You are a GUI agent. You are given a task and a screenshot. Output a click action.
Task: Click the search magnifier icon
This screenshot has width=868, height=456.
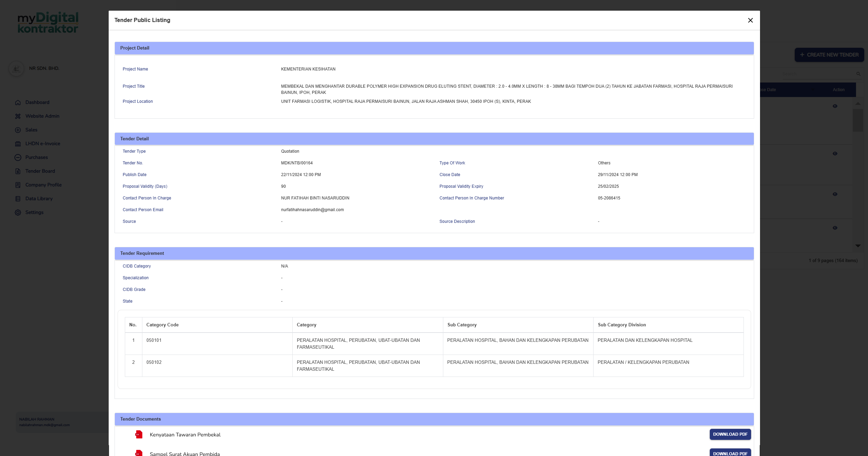(858, 74)
